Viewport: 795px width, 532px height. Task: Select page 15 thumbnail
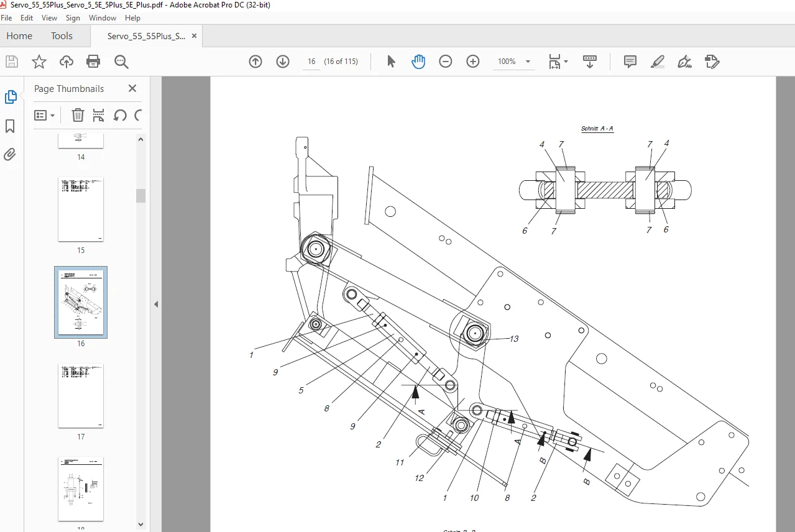[81, 209]
